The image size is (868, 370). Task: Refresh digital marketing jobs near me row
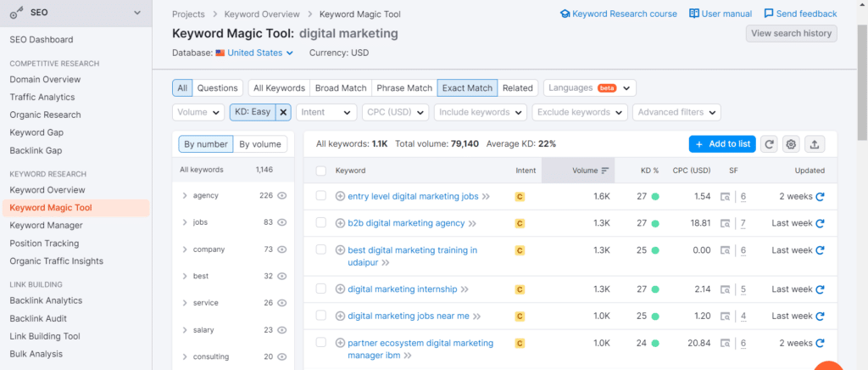(820, 316)
